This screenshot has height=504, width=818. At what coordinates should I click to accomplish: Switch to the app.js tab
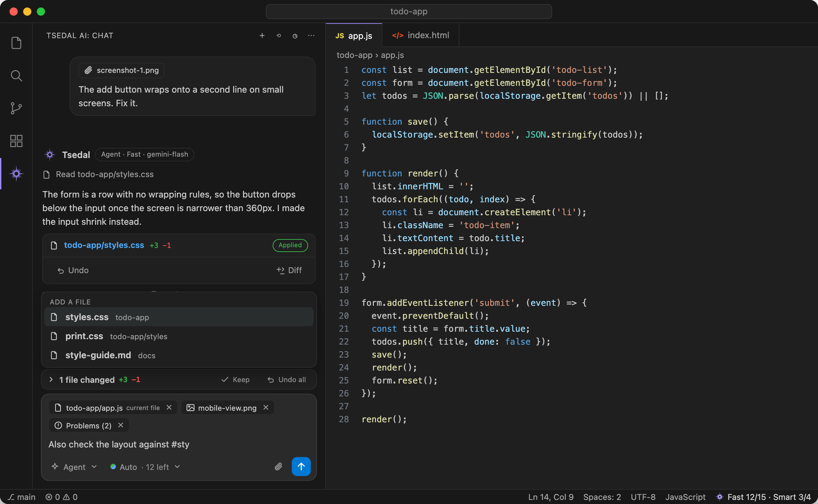coord(354,35)
